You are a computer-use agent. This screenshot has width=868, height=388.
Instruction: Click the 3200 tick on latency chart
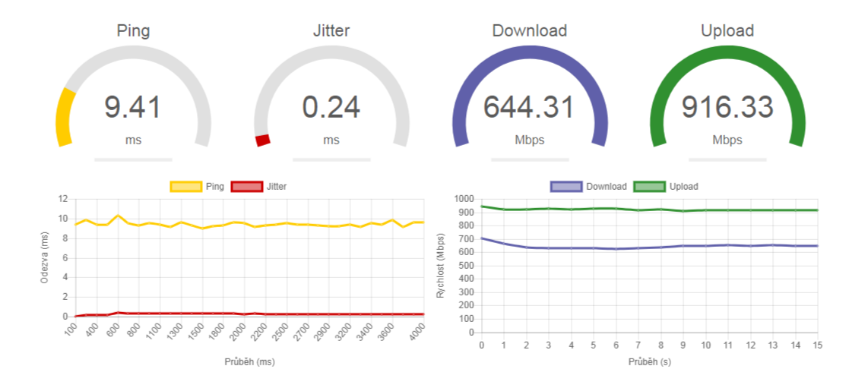click(344, 332)
